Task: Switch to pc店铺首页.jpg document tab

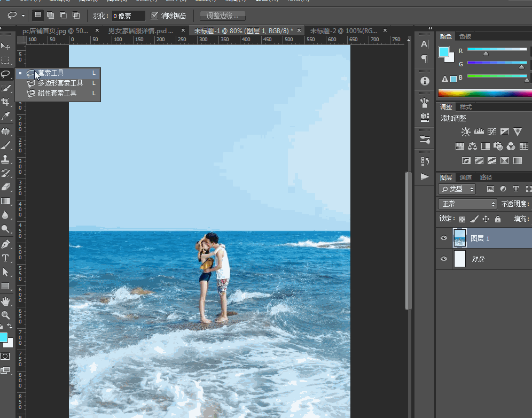Action: pos(56,31)
